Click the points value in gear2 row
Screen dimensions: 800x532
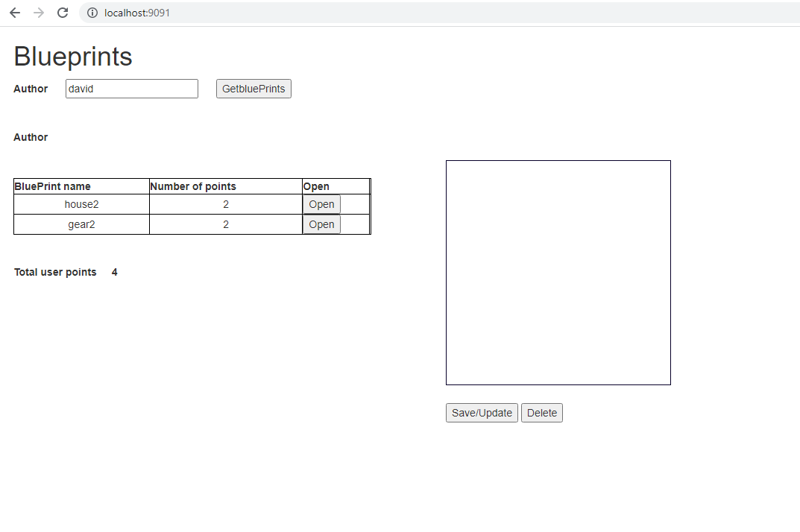click(x=225, y=224)
